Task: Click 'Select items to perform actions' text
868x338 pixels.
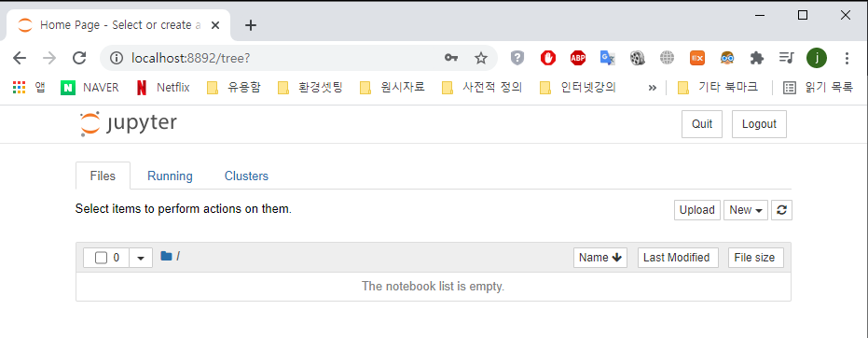Action: [184, 209]
